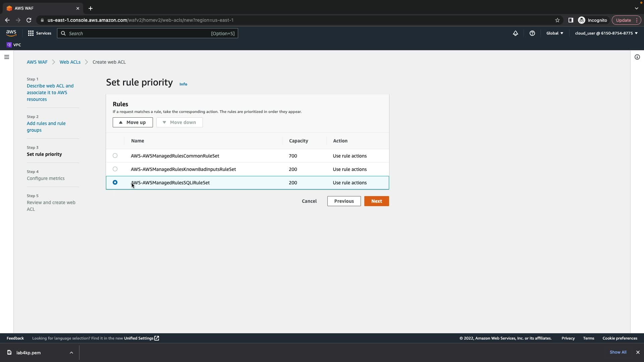Screen dimensions: 644x362
Task: Open the notifications bell
Action: coord(516,33)
